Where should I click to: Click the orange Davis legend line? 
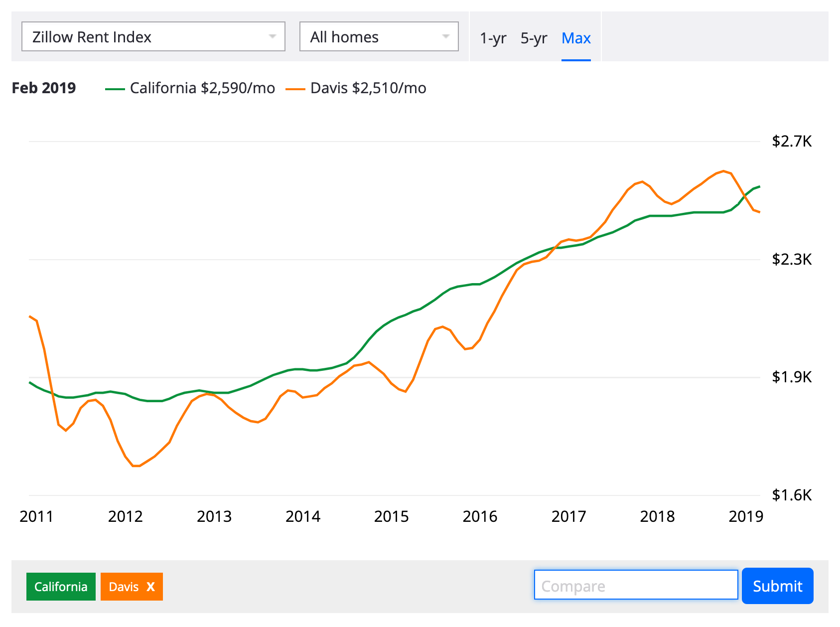coord(295,89)
